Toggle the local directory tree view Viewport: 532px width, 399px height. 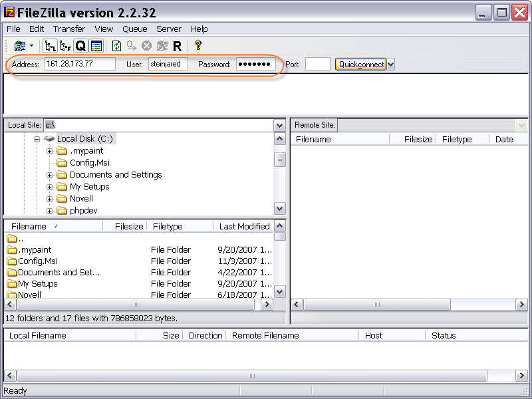pos(49,46)
